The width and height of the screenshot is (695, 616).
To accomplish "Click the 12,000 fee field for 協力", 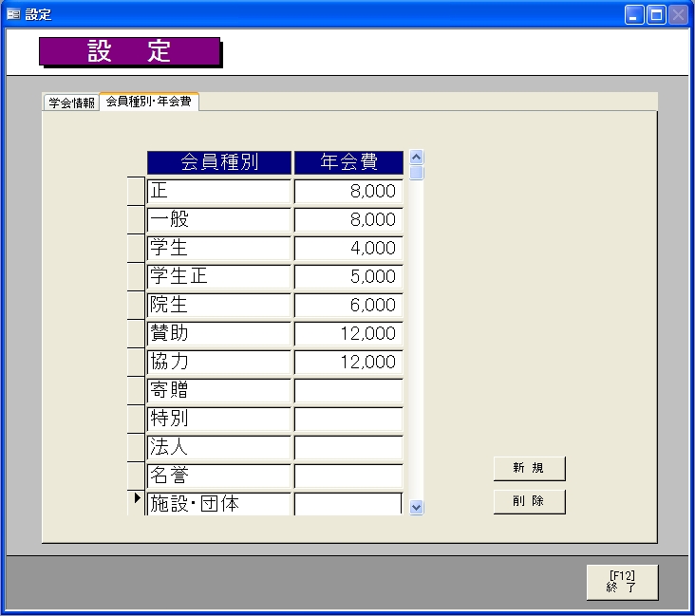I will 348,362.
